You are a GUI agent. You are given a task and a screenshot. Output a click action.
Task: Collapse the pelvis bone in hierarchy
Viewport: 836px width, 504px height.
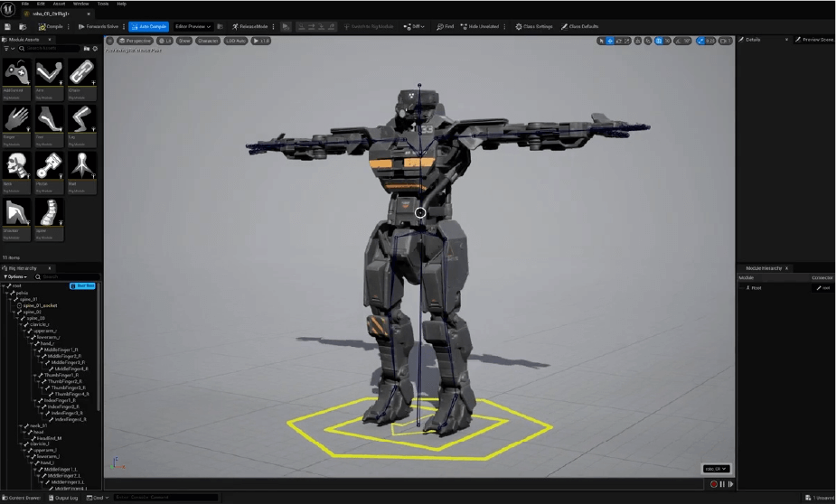(8, 293)
